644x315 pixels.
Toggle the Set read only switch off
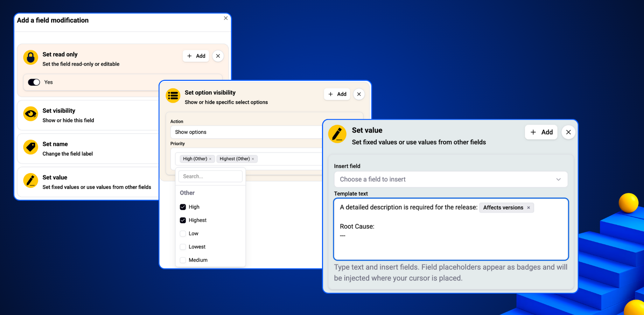[34, 82]
